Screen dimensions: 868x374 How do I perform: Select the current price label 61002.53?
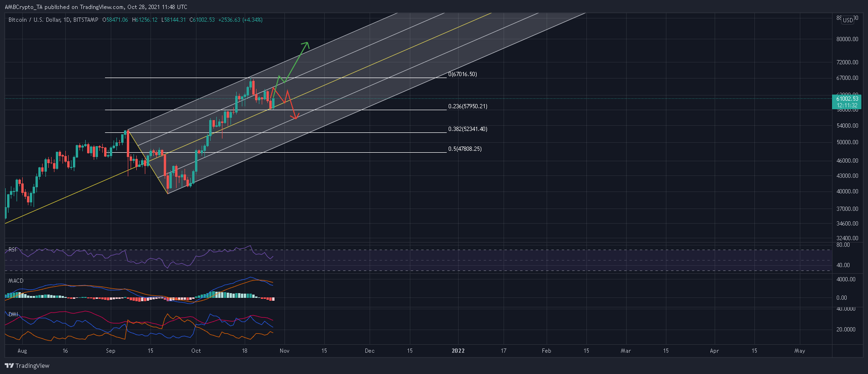[x=847, y=99]
